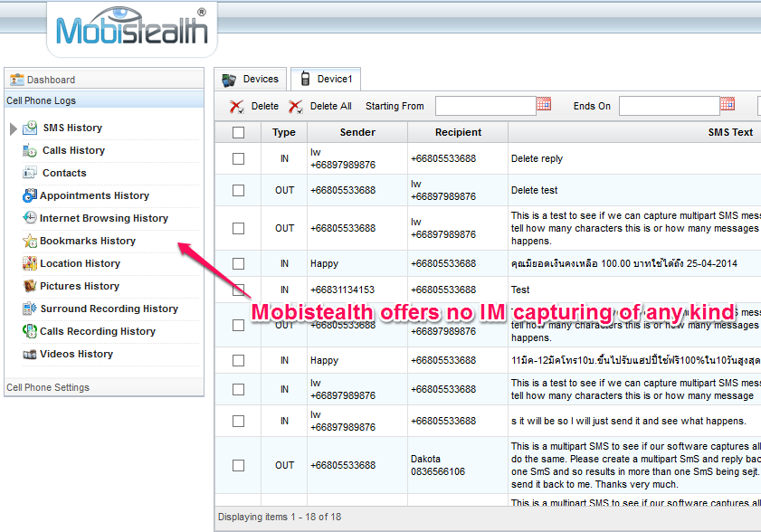Open the Starting From calendar picker
Screen dimensions: 761x532
(x=544, y=104)
